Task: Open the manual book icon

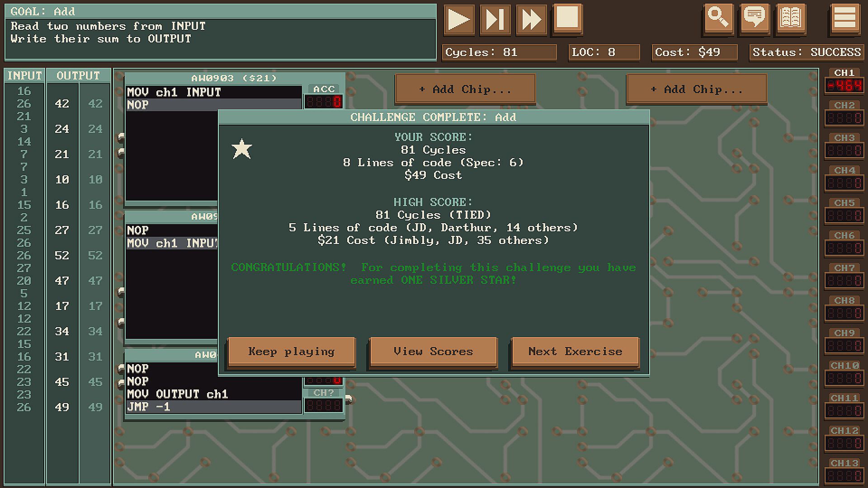Action: (x=791, y=19)
